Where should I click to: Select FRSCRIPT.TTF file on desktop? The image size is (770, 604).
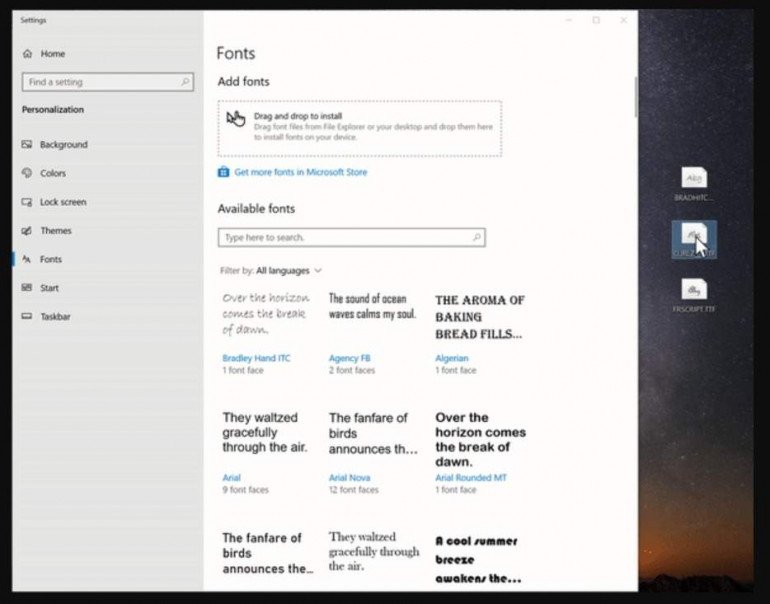(x=694, y=295)
